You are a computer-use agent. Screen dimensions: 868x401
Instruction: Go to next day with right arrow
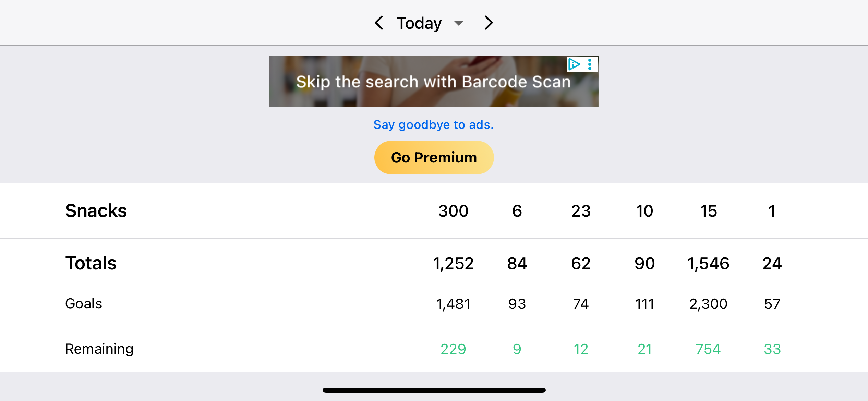(x=489, y=23)
